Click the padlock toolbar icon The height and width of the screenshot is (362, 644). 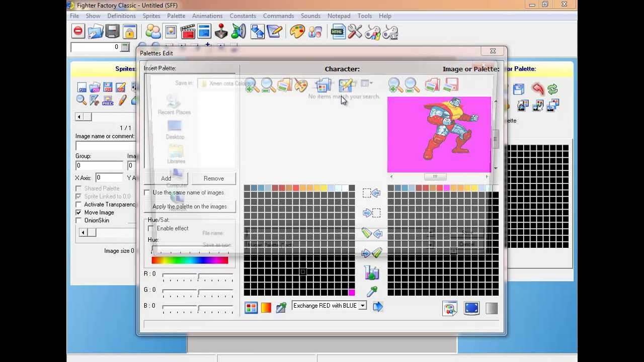130,32
